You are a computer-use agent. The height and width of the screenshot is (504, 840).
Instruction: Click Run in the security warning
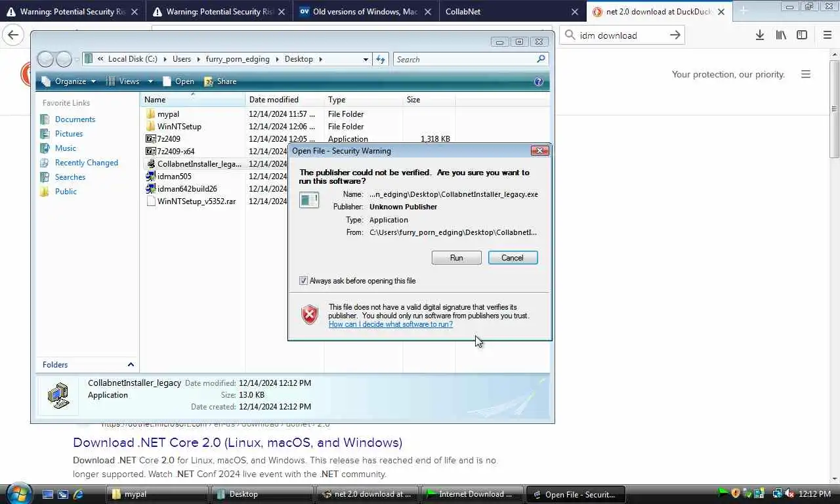(x=456, y=258)
